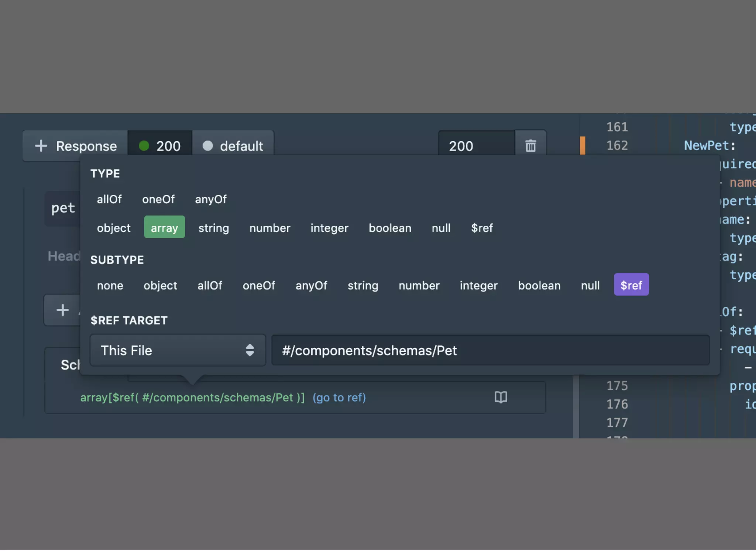This screenshot has height=551, width=756.
Task: Select boolean in the Type row
Action: point(390,228)
